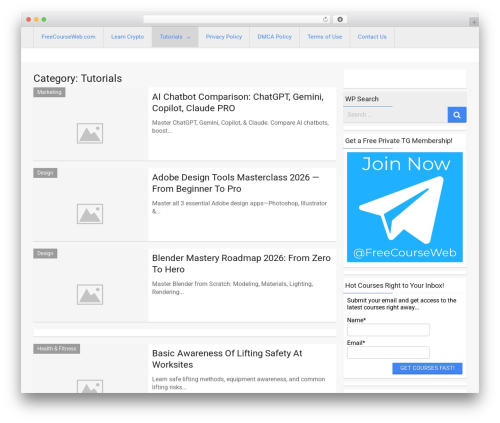Click the browser extension icon beside address bar
This screenshot has height=423, width=500.
coord(340,19)
